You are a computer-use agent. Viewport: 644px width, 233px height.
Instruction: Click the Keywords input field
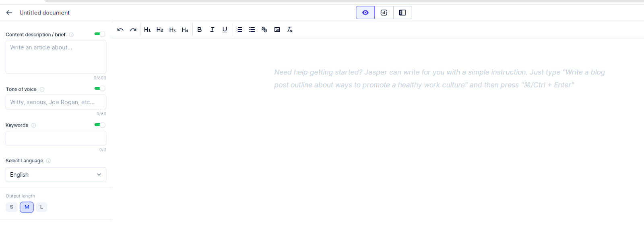tap(56, 138)
